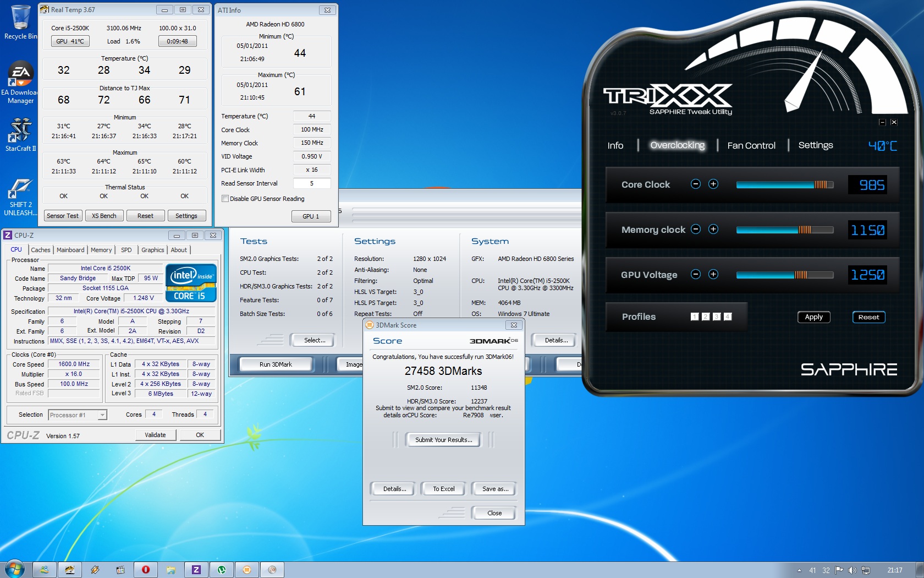This screenshot has height=578, width=924.
Task: Select TRIXX profile slot 3
Action: point(717,317)
